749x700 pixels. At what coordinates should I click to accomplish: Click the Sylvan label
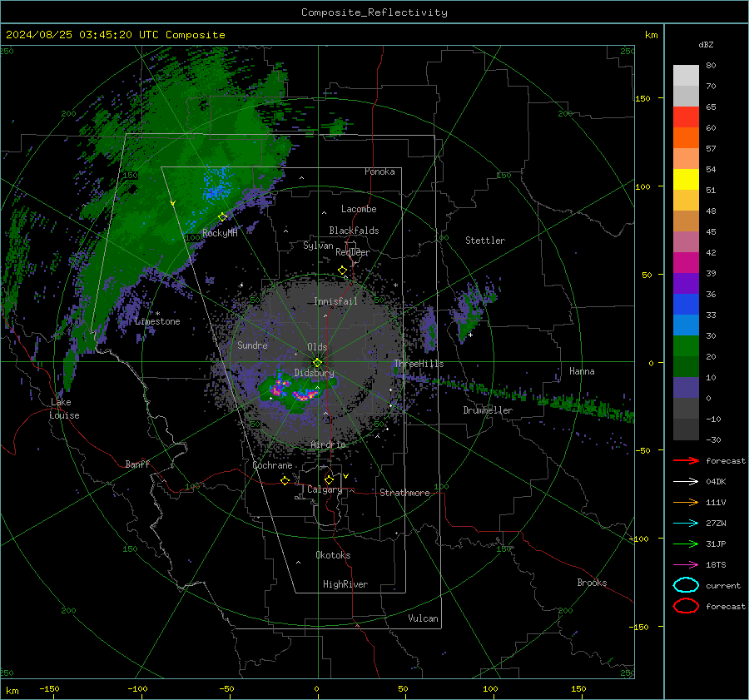tap(318, 246)
